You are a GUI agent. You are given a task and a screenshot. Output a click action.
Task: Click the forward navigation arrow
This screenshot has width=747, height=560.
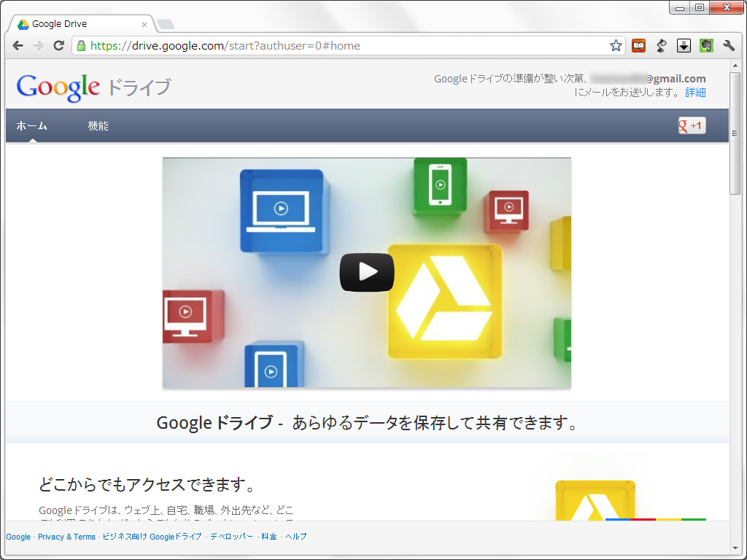[37, 45]
